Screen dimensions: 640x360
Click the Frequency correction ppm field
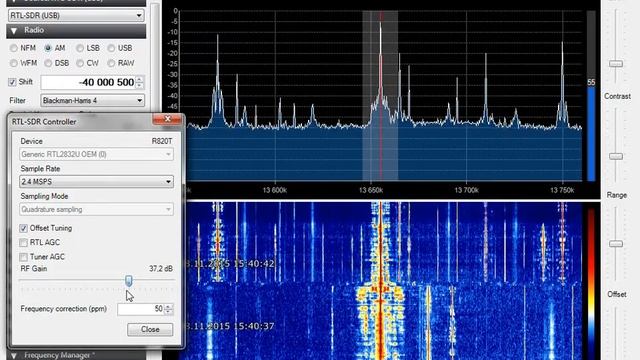pos(141,309)
